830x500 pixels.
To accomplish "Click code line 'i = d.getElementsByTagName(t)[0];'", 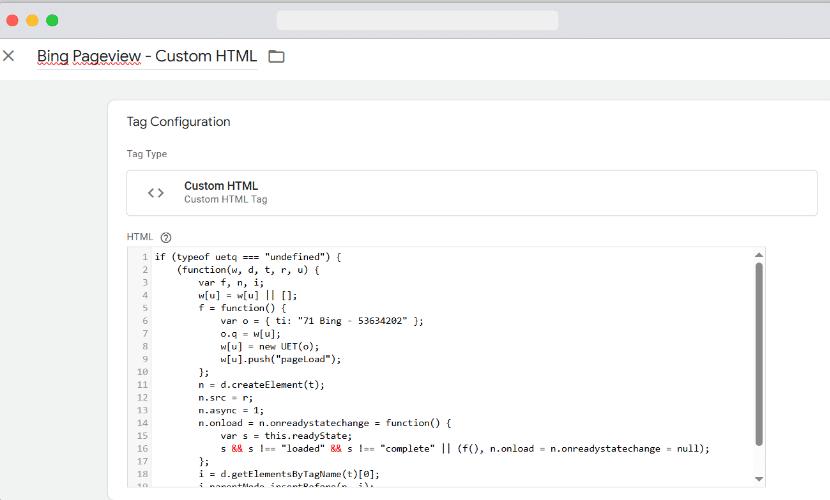I will pos(289,474).
